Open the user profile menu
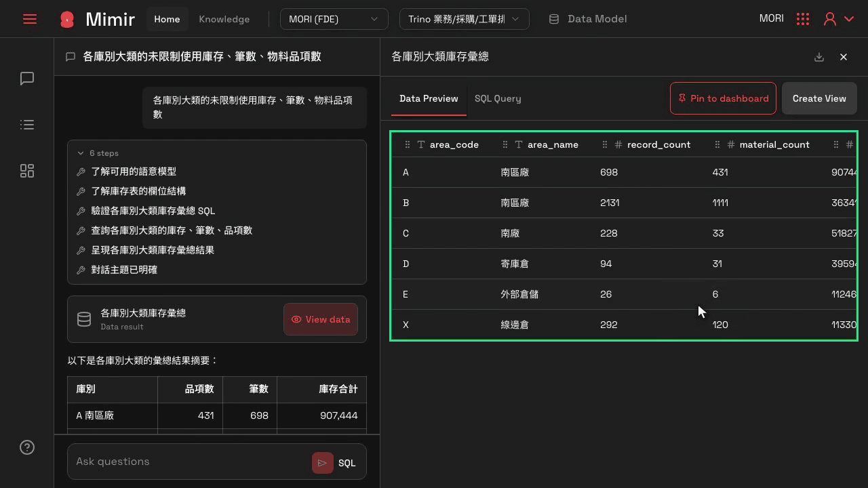Screen dimensions: 868x488 coord(838,19)
